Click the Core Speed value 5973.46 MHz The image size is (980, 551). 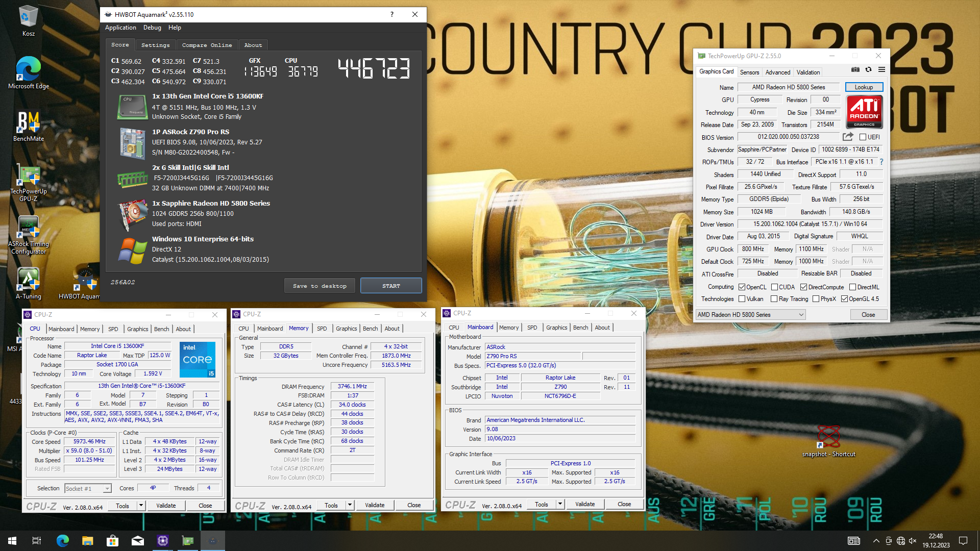coord(89,442)
